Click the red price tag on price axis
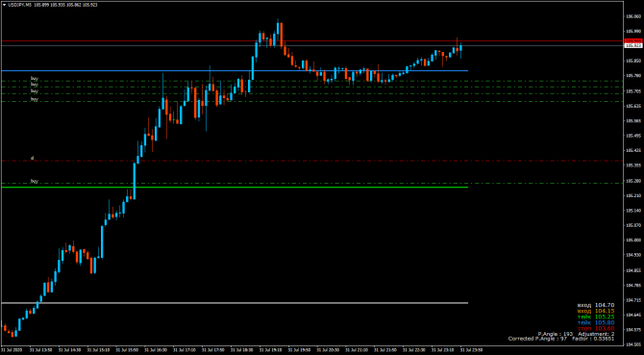 pyautogui.click(x=632, y=41)
